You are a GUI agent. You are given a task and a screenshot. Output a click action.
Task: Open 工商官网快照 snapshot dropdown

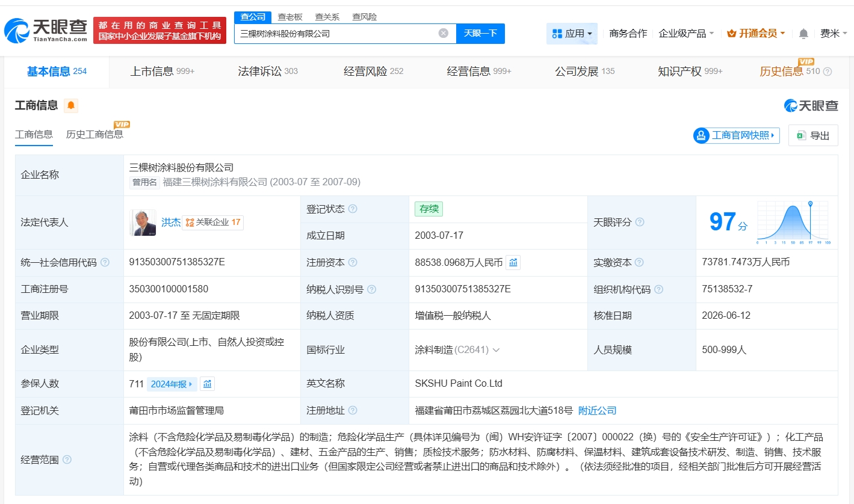737,135
